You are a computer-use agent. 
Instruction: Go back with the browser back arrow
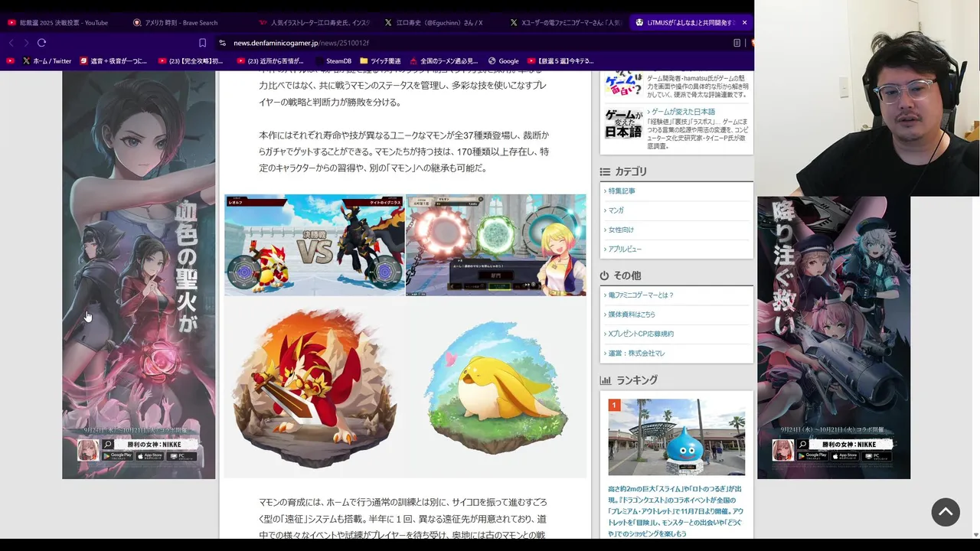pos(11,43)
